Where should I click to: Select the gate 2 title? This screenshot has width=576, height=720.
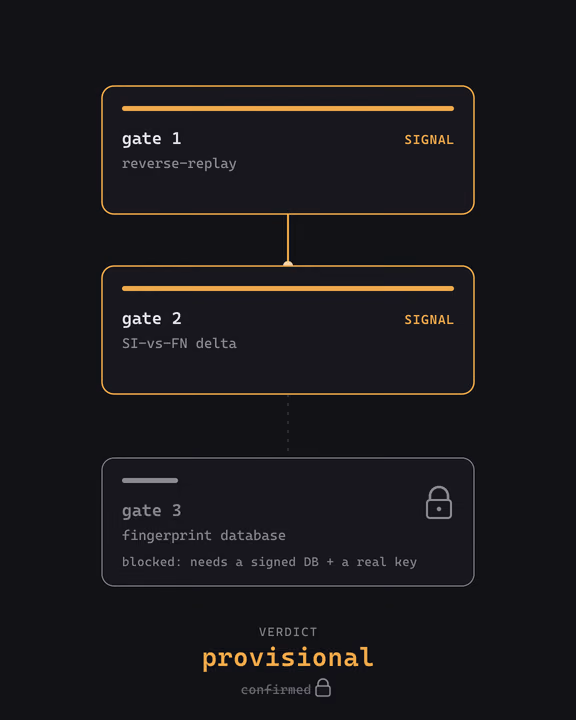point(152,319)
